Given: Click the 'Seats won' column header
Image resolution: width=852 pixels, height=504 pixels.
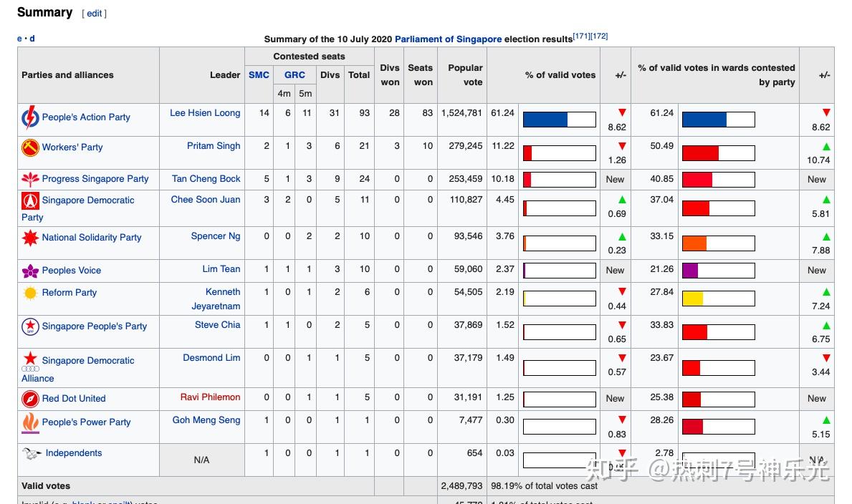Looking at the screenshot, I should click(420, 75).
